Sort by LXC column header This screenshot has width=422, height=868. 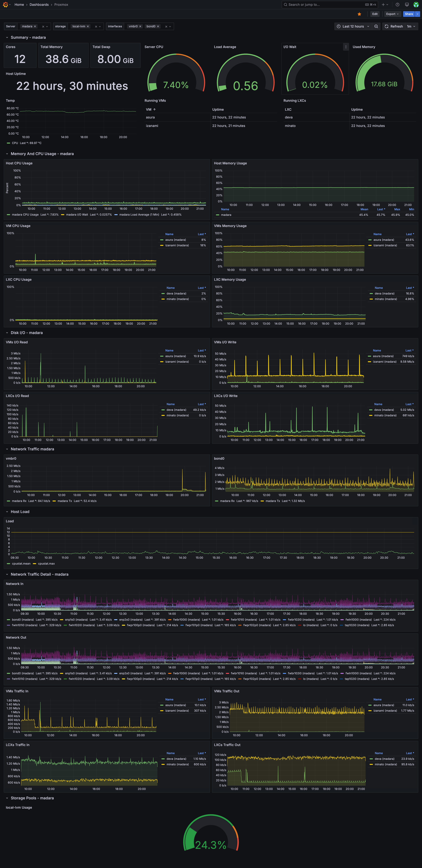(288, 110)
